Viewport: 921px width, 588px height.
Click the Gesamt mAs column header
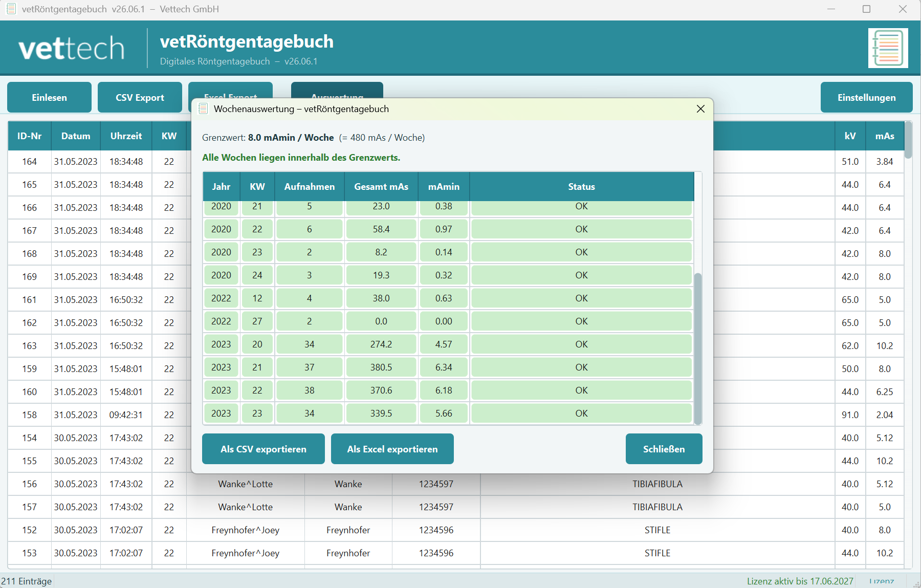point(381,187)
